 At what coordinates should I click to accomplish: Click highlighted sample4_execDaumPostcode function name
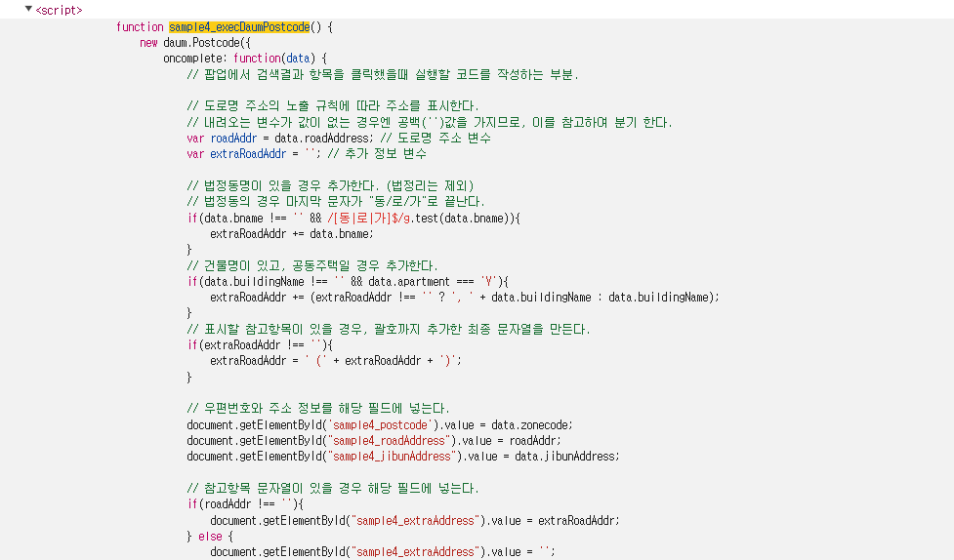click(239, 27)
